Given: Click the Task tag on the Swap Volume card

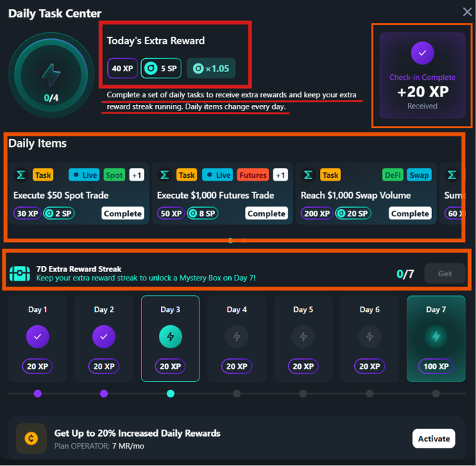Looking at the screenshot, I should click(330, 175).
